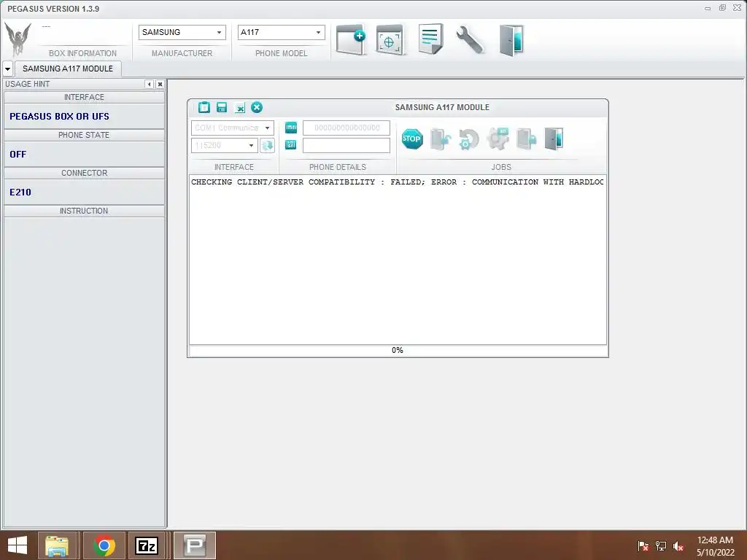Open the wrench settings tool

pos(471,39)
